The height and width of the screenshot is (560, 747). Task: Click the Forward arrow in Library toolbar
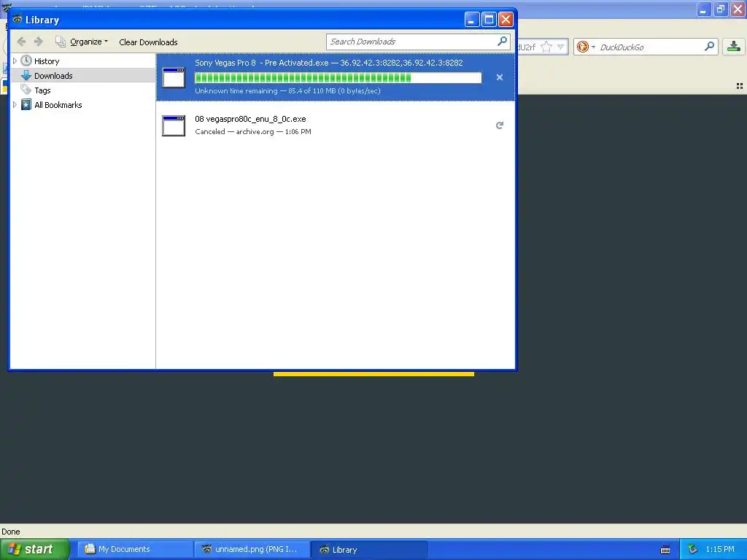point(39,42)
